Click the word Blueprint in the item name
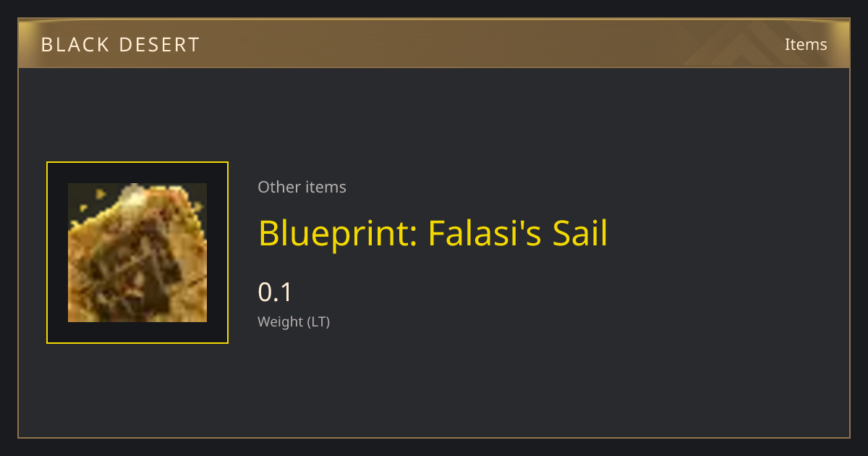Image resolution: width=868 pixels, height=456 pixels. click(x=335, y=233)
